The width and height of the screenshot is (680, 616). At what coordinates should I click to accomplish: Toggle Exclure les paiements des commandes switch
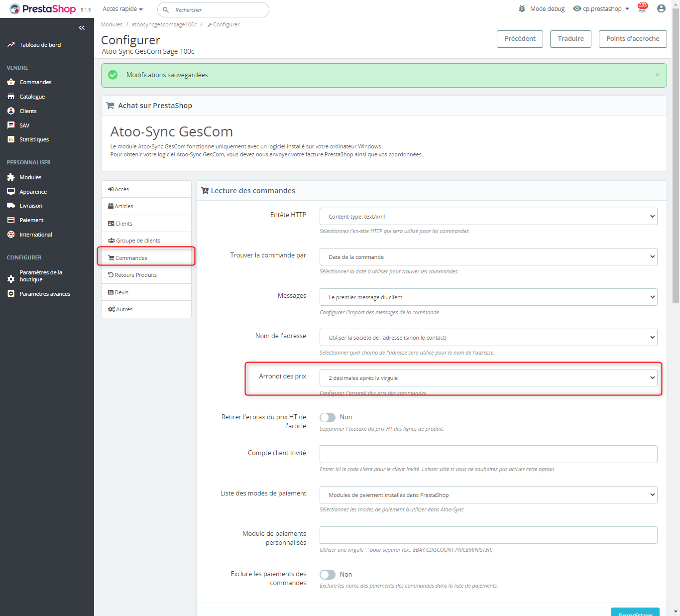328,575
